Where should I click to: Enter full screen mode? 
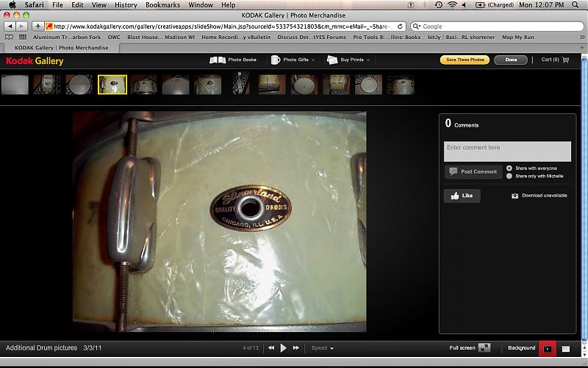point(484,348)
